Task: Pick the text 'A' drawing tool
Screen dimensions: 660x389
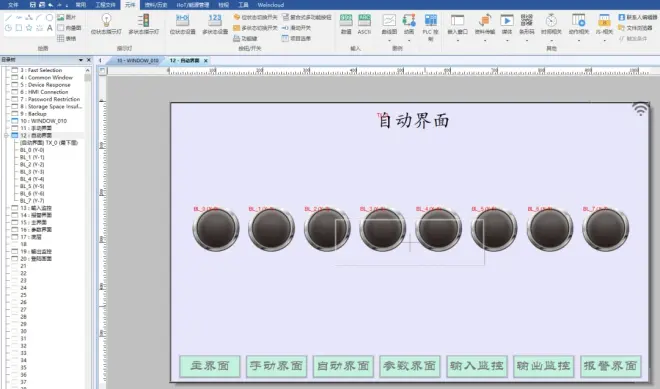Action: (49, 28)
